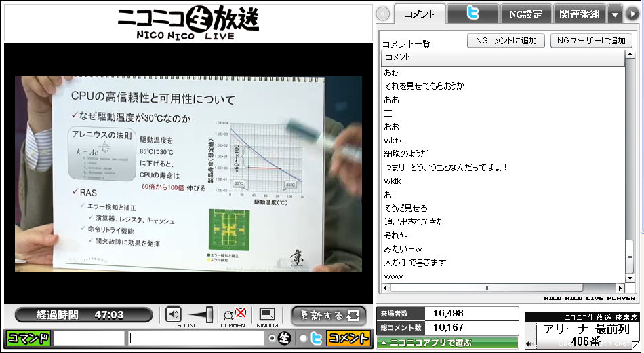Click the round right-arrow tab scroll button
Viewport: 644px width, 353px height.
pos(632,14)
